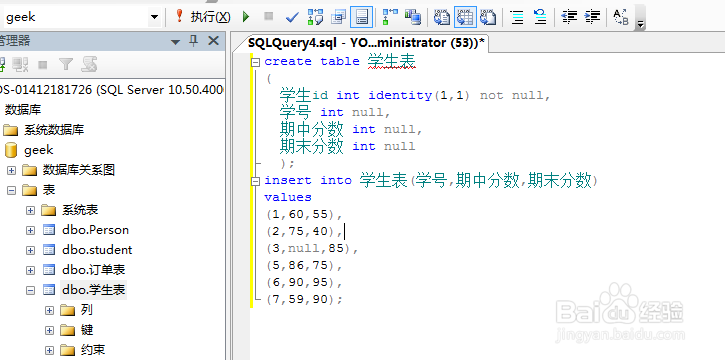Select the SQL Server 10.50 server node

(x=112, y=90)
